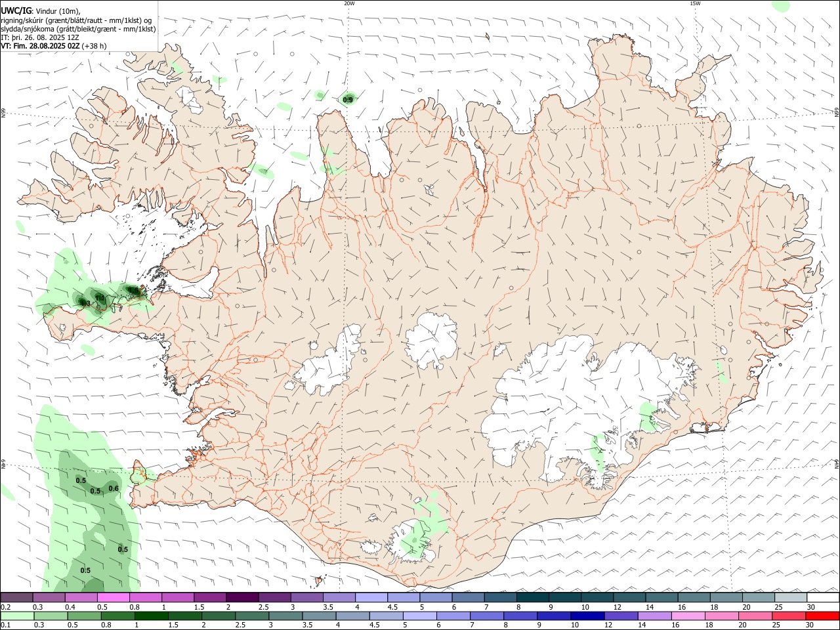Click the 15W longitude label
The height and width of the screenshot is (630, 840).
pyautogui.click(x=695, y=3)
